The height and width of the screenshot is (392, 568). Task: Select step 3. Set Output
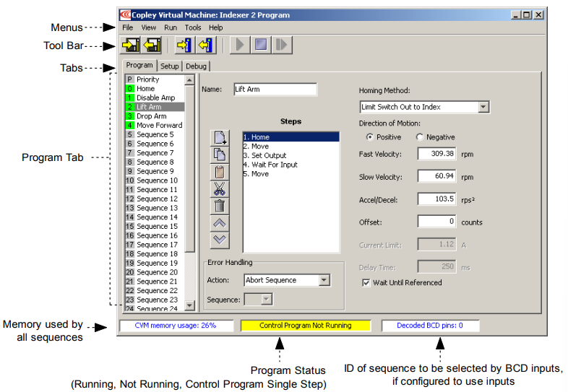tap(291, 155)
